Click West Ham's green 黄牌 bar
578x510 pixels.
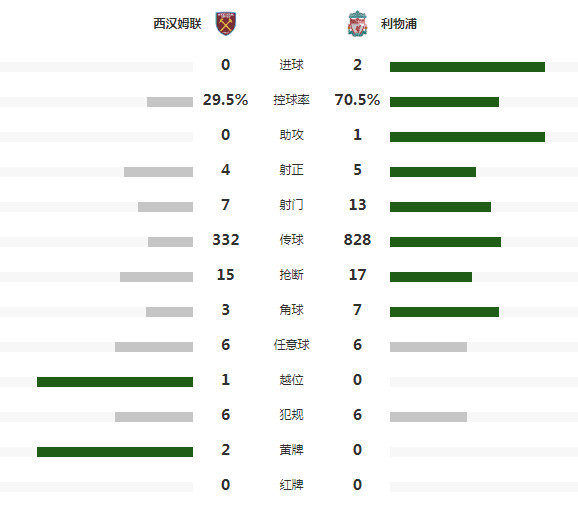click(x=115, y=452)
